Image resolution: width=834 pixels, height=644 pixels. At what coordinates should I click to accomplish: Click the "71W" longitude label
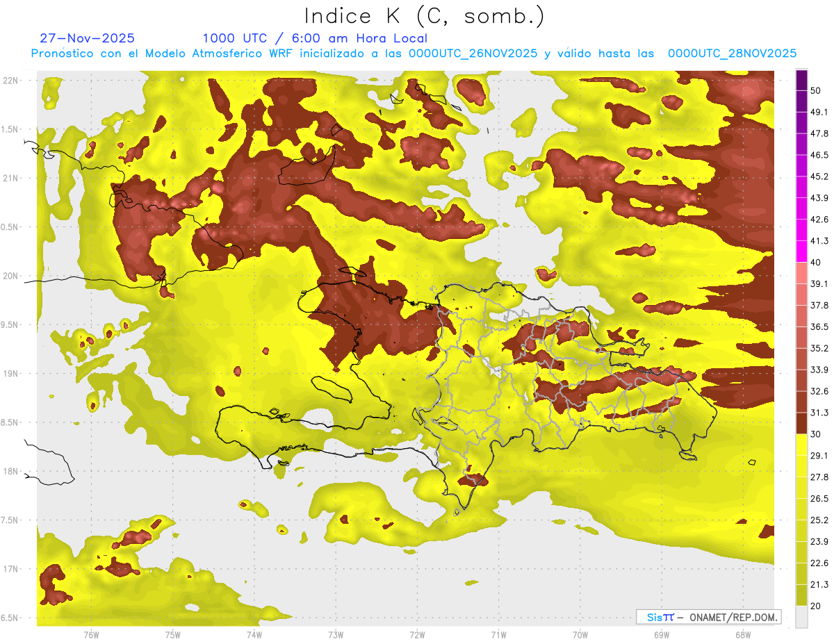point(498,634)
